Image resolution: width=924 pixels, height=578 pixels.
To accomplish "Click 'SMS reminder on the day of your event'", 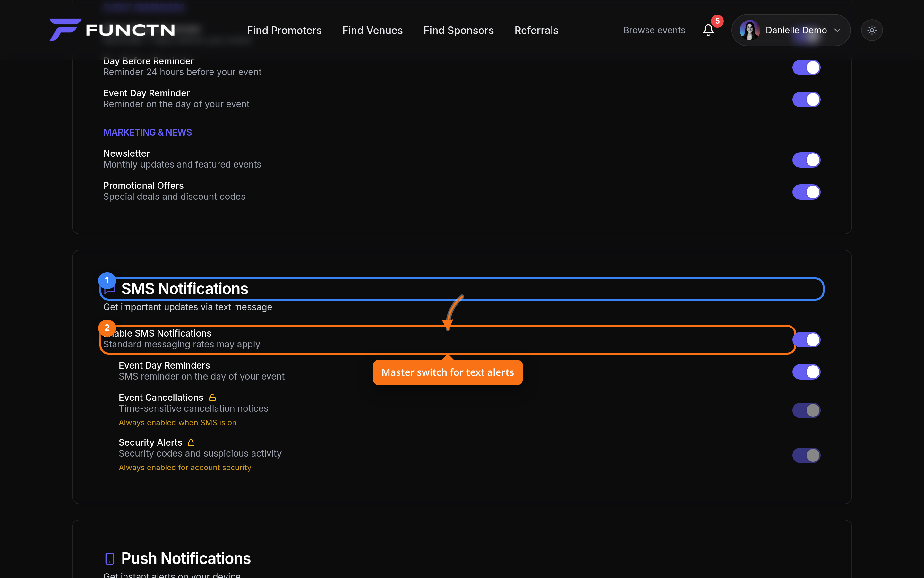I will [201, 377].
